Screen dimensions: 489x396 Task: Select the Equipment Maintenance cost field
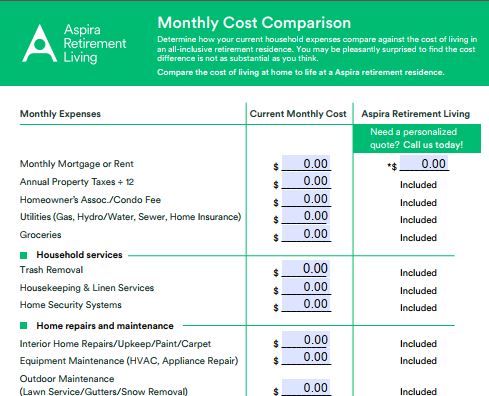[x=306, y=357]
